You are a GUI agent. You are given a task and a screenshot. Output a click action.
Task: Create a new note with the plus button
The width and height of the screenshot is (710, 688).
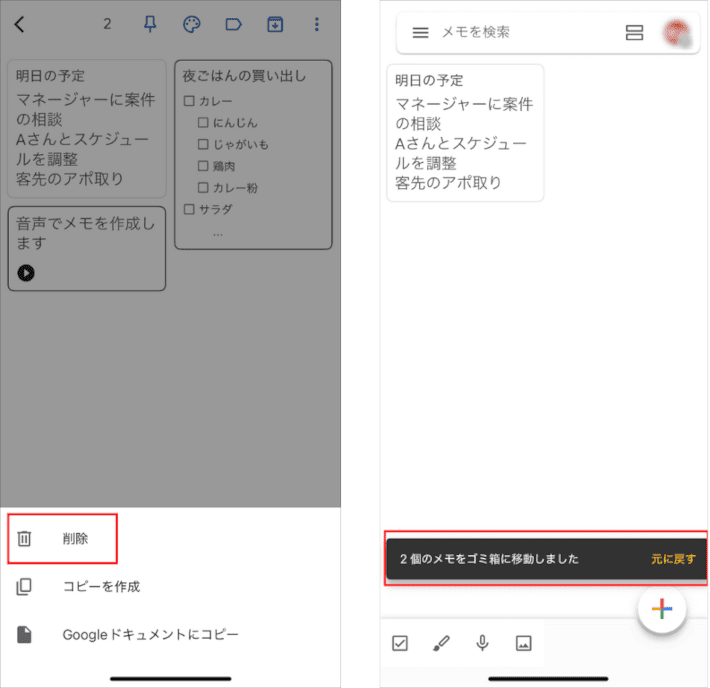[662, 609]
